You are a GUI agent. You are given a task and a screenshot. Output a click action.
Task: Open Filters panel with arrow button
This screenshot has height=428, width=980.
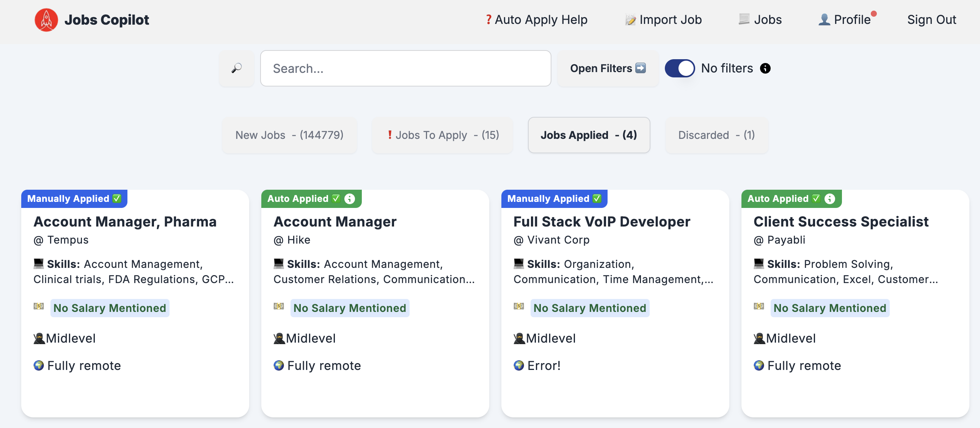(608, 68)
